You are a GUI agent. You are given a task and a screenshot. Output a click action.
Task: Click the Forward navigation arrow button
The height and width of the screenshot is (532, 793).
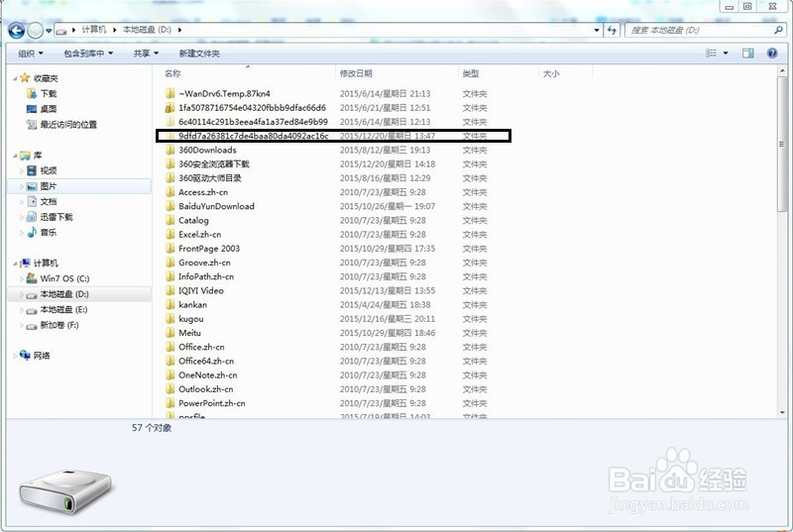35,31
